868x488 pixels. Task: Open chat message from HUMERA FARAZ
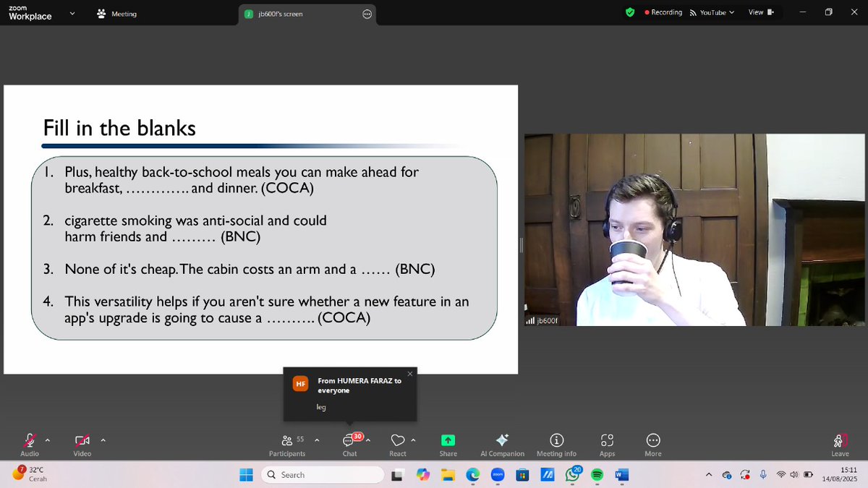(350, 394)
